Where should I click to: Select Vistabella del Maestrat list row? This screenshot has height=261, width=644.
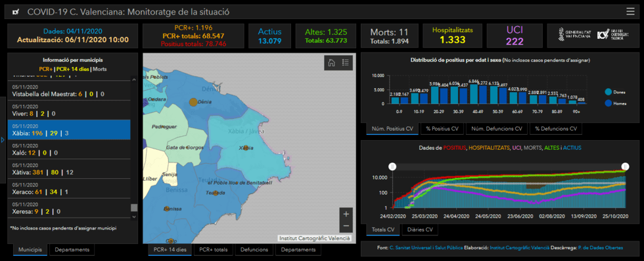coord(69,91)
